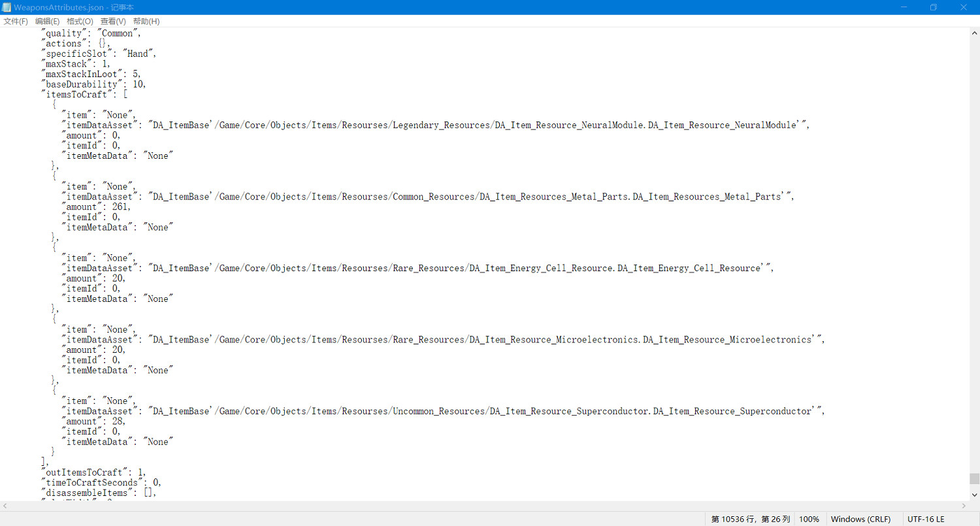Viewport: 980px width, 526px height.
Task: Click the 100% zoom level in status bar
Action: tap(809, 519)
